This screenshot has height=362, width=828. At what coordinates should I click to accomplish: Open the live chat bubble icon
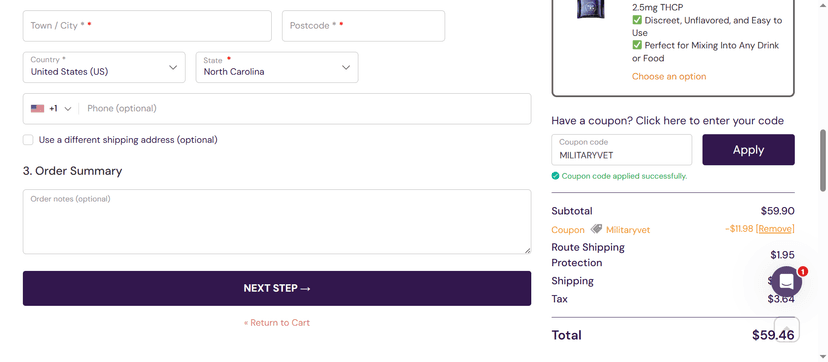pos(786,281)
